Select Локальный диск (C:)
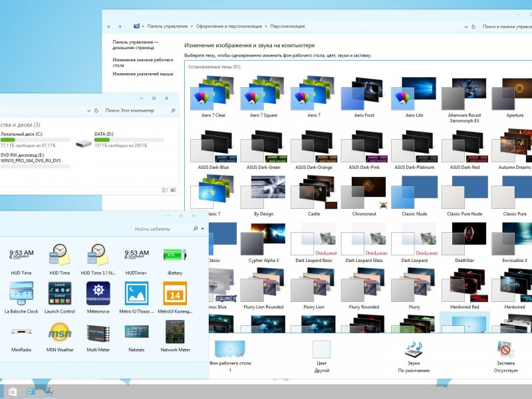The width and height of the screenshot is (532, 399). tap(34, 140)
